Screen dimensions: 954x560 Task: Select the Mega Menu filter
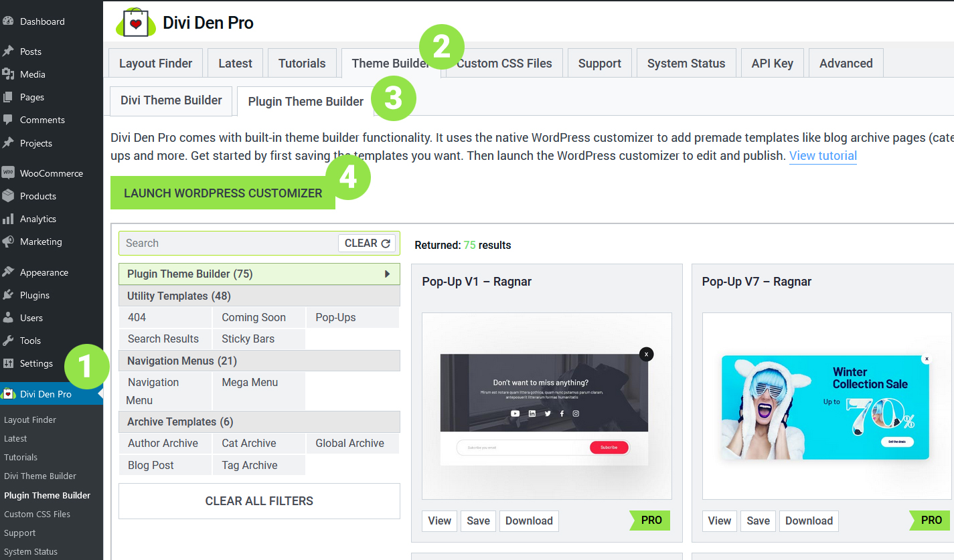(x=250, y=383)
